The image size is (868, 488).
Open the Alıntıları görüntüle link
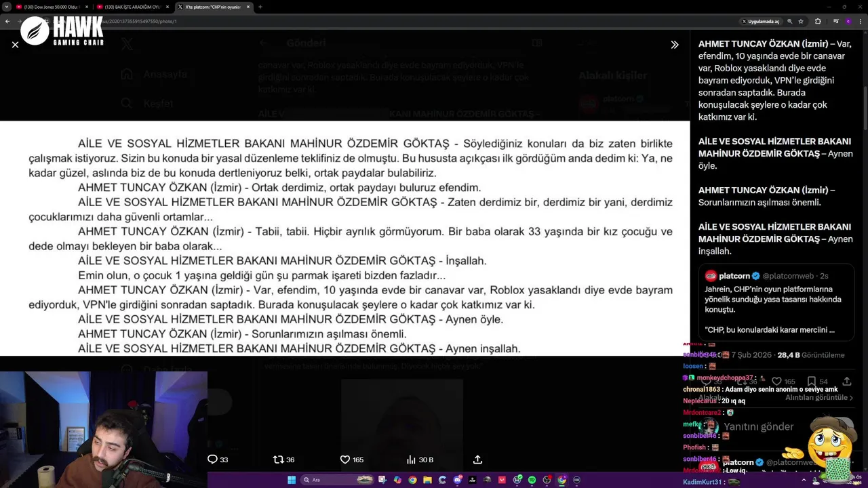pyautogui.click(x=819, y=397)
